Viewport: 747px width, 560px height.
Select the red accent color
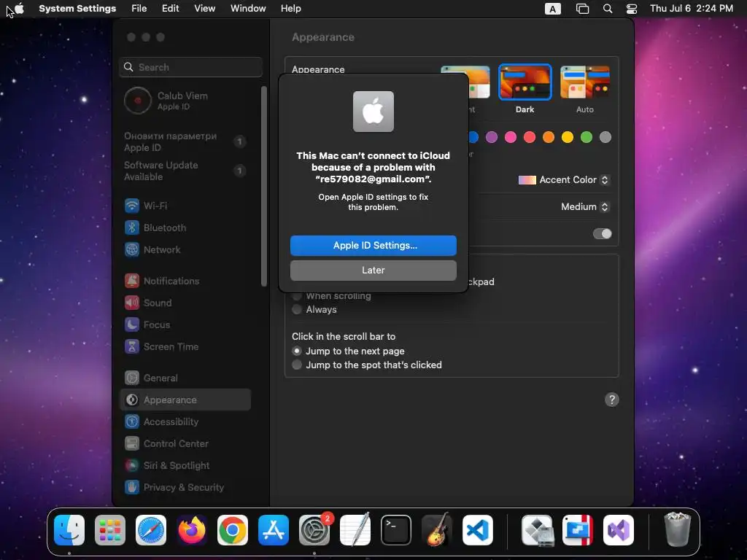click(x=530, y=137)
